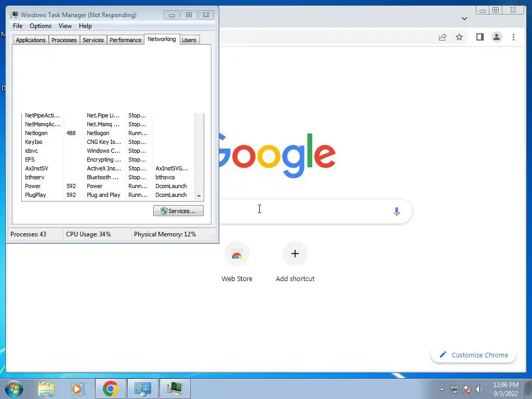Open Task Manager View menu

pyautogui.click(x=65, y=26)
